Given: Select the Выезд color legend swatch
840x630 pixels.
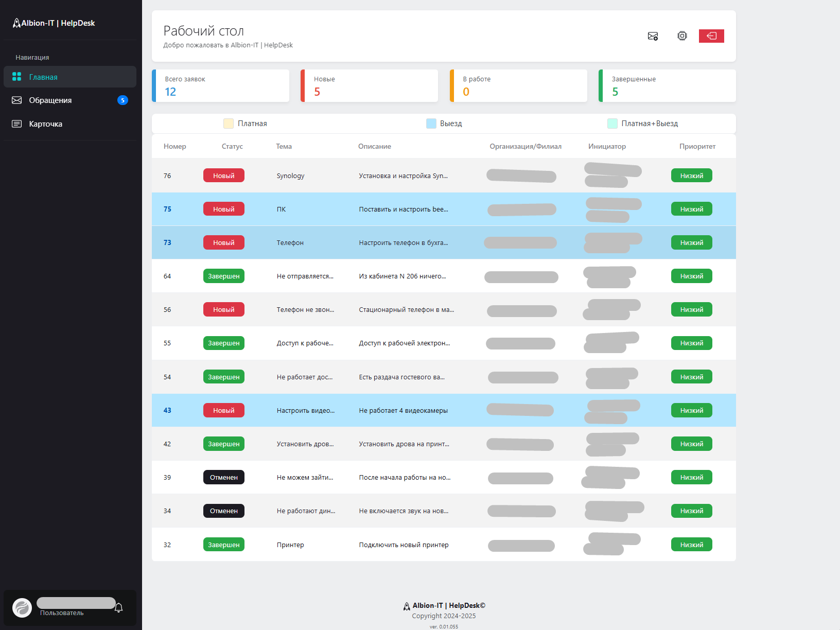Looking at the screenshot, I should (x=431, y=124).
